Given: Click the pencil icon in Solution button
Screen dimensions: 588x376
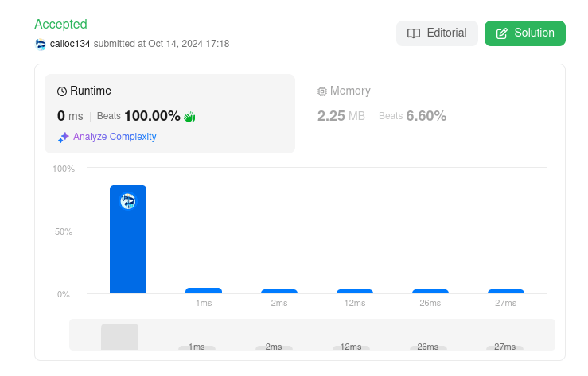Looking at the screenshot, I should click(502, 33).
